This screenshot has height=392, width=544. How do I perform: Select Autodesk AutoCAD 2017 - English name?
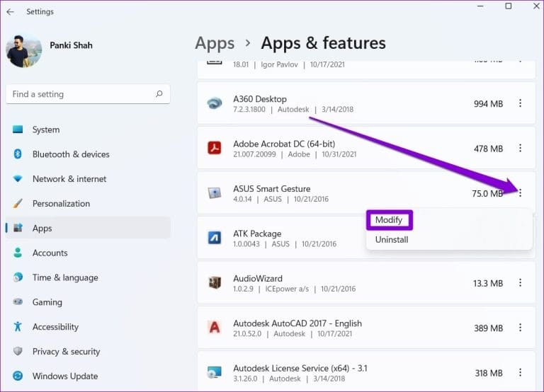point(297,323)
